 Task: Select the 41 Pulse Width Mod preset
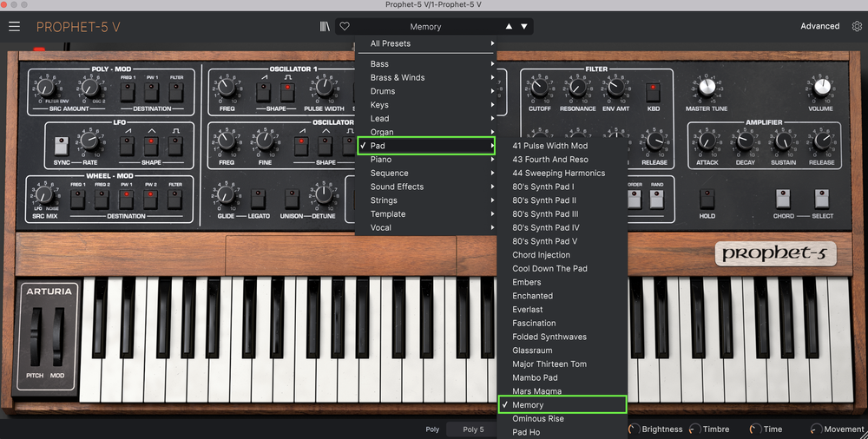point(562,146)
